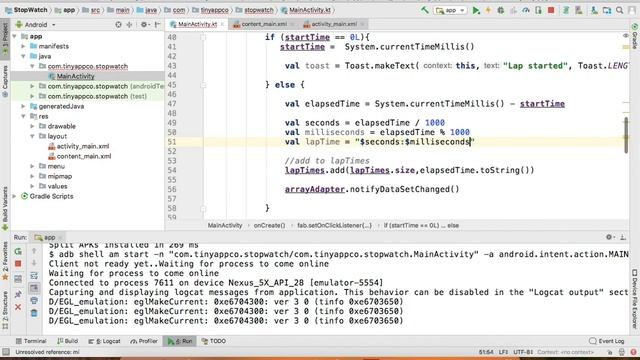
Task: Place cursor on line 51 lapTime code
Action: click(x=380, y=142)
